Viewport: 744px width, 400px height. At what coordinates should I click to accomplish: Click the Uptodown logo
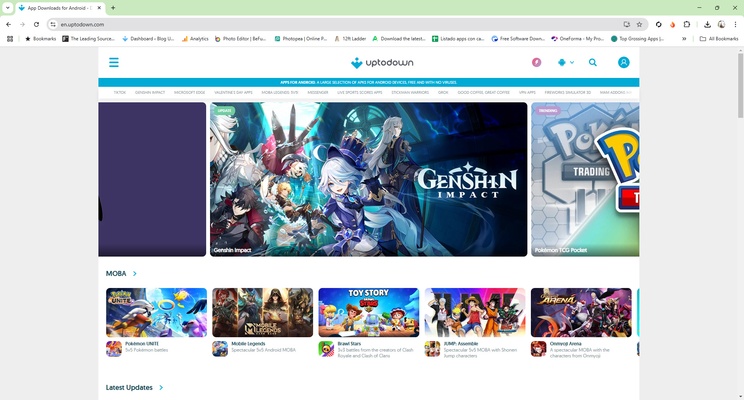coord(382,63)
